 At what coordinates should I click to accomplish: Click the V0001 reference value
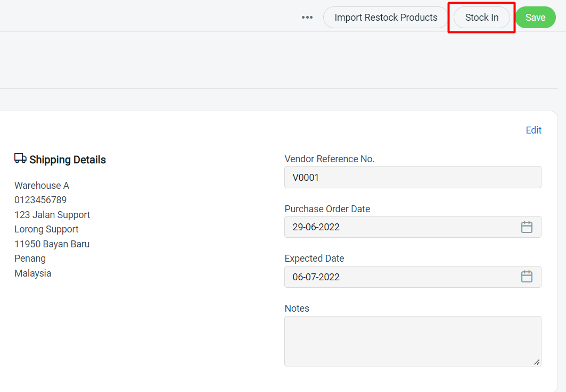(x=306, y=177)
